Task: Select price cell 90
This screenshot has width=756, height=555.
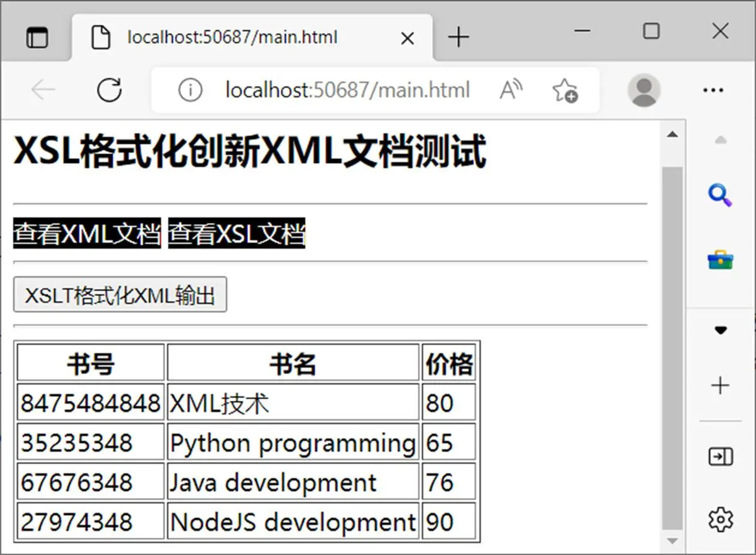Action: [449, 521]
